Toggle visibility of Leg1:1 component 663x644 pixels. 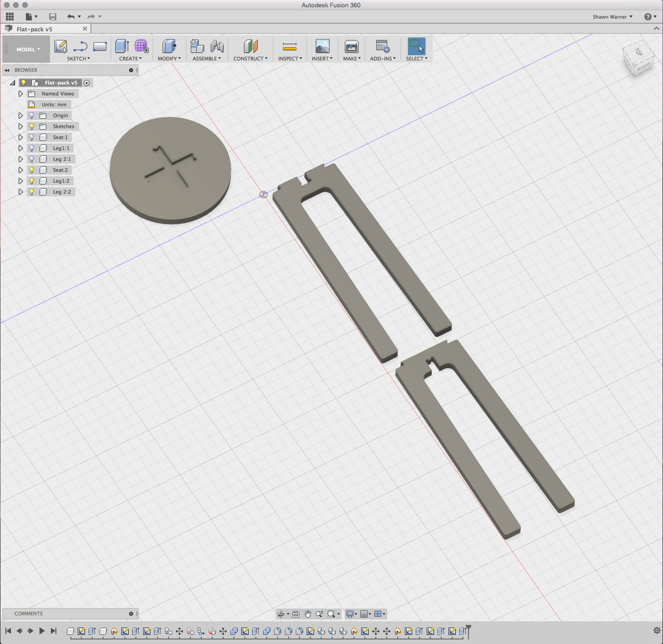pyautogui.click(x=31, y=148)
